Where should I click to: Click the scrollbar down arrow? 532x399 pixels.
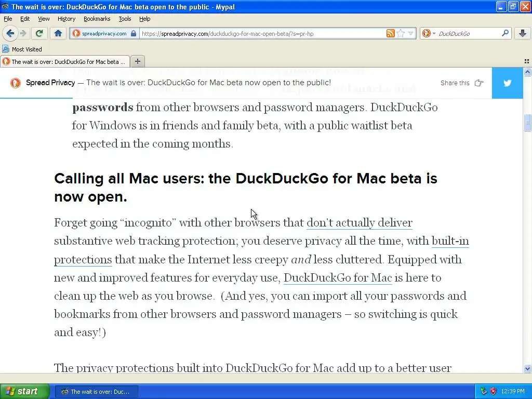point(527,368)
